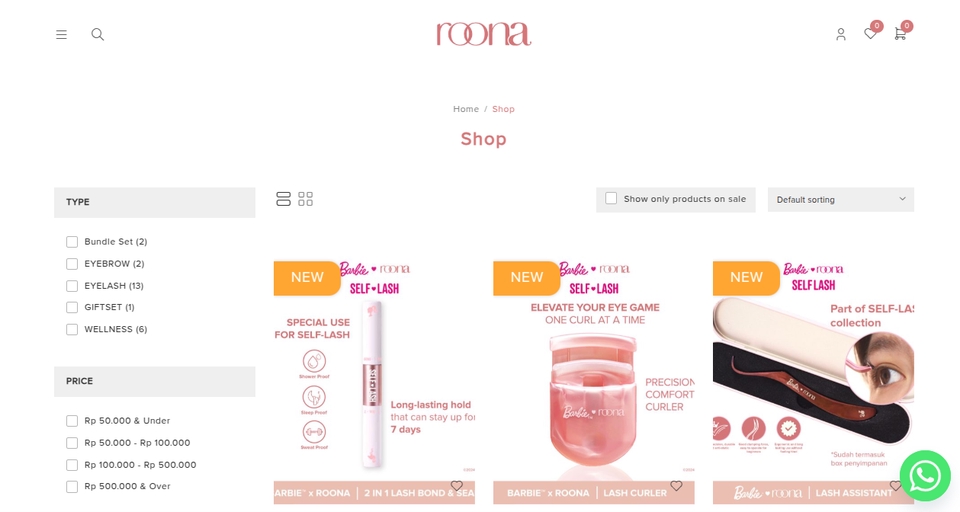Add Lash Curler to wishlist heart
Viewport: 960px width, 512px height.
pos(676,486)
